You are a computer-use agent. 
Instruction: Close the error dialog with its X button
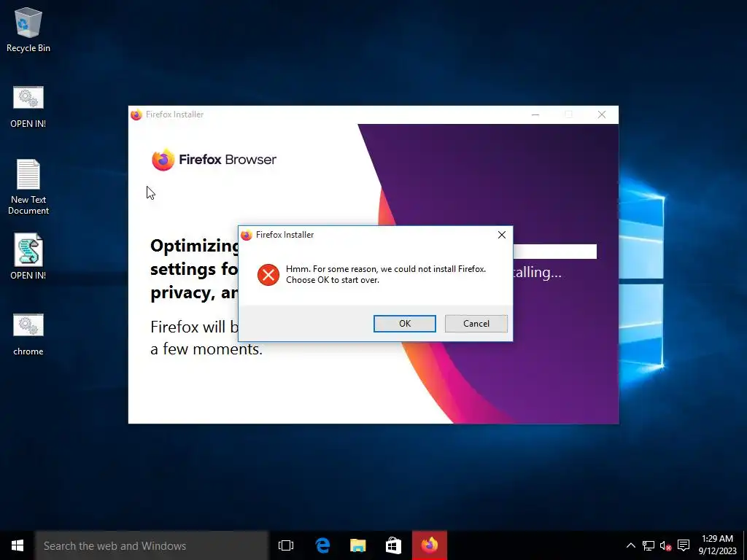pyautogui.click(x=502, y=235)
